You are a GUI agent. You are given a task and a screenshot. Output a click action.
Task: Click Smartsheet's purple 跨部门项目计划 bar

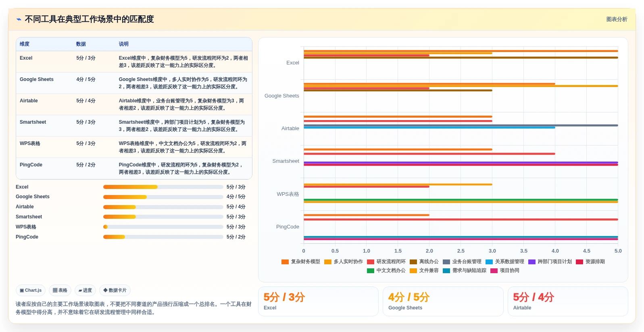pos(461,162)
